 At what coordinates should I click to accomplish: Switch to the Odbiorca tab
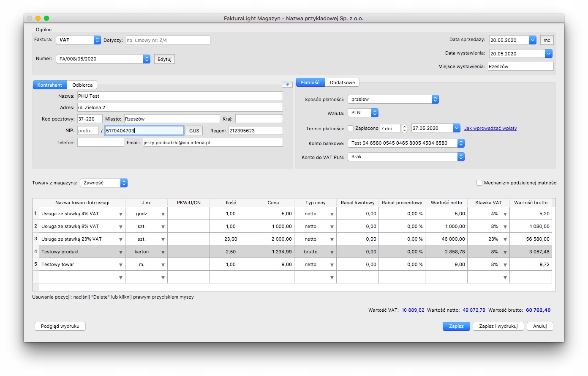tap(82, 85)
